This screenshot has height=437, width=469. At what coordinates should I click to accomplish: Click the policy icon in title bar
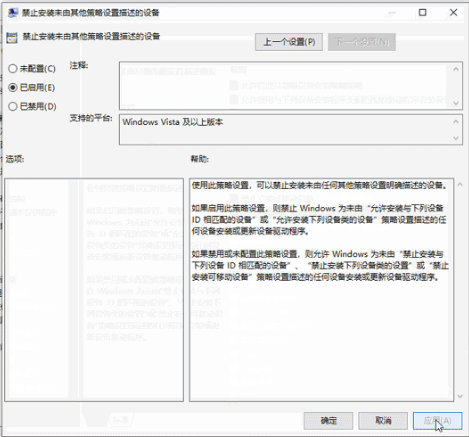tap(13, 13)
